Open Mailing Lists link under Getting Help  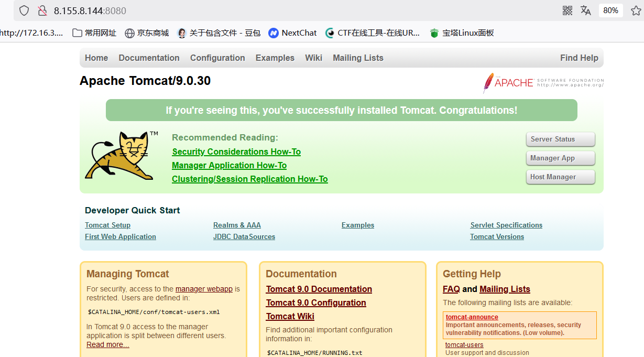(505, 289)
